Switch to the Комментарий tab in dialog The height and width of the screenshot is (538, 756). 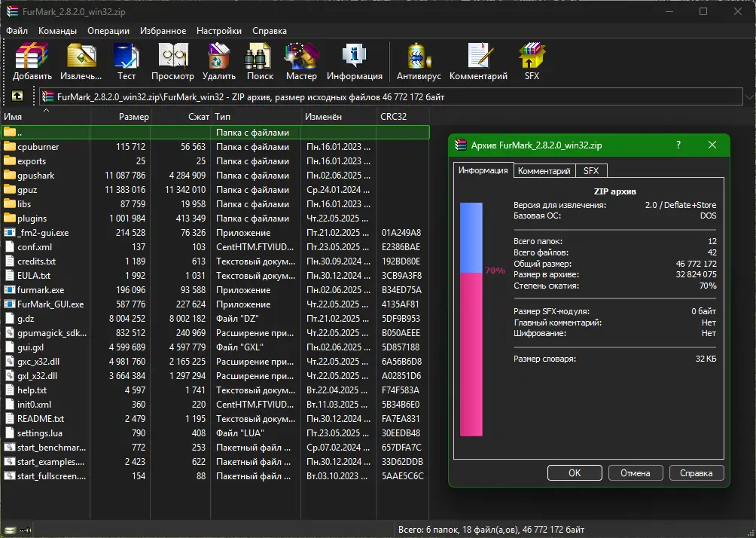coord(544,171)
